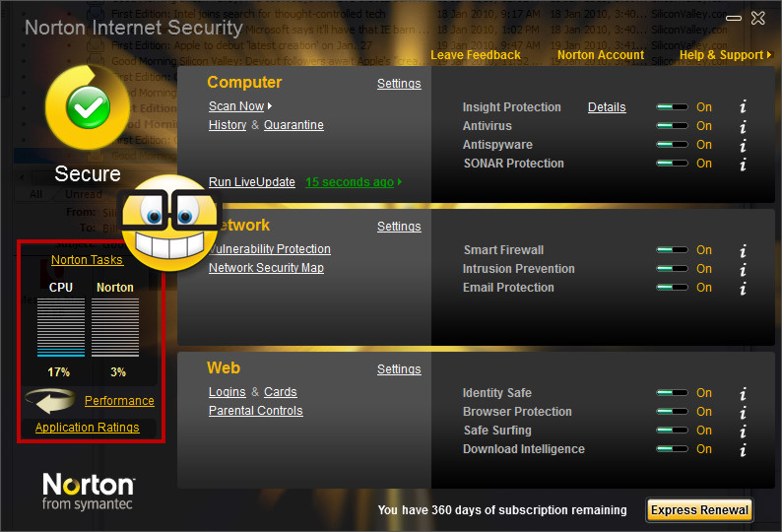Viewport: 782px width, 532px height.
Task: Open Norton Tasks
Action: point(87,259)
